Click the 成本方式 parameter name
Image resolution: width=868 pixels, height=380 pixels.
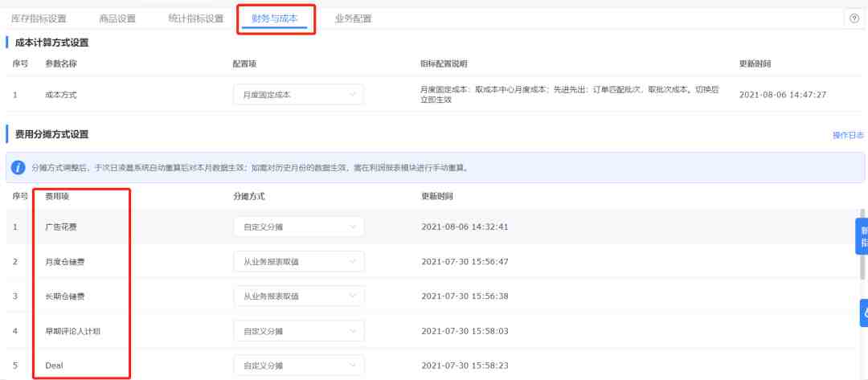click(61, 95)
